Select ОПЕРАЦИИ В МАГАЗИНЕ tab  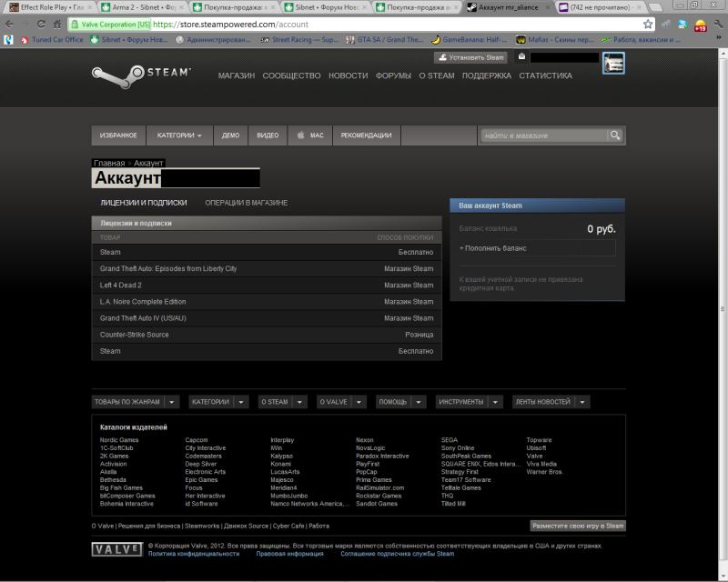[x=247, y=203]
